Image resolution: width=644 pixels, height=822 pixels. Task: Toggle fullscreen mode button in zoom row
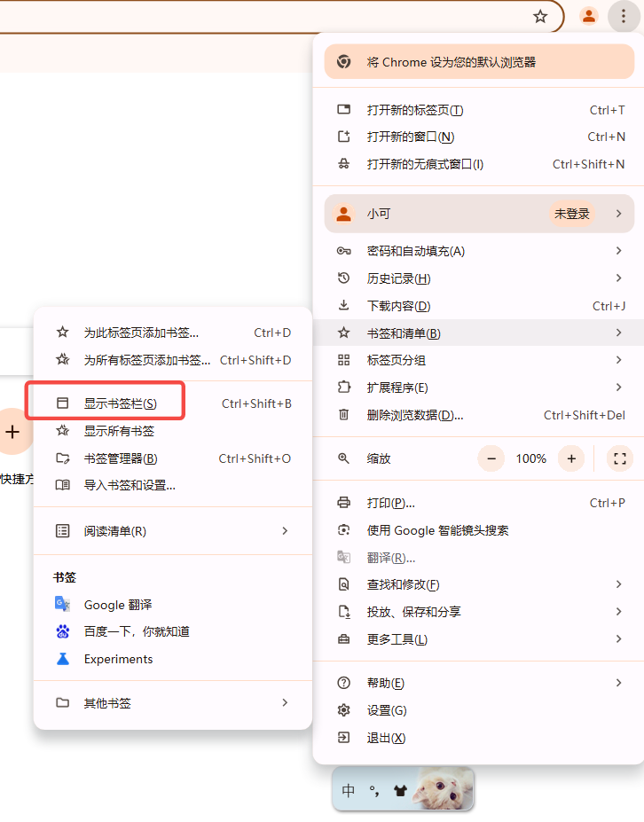click(x=620, y=458)
